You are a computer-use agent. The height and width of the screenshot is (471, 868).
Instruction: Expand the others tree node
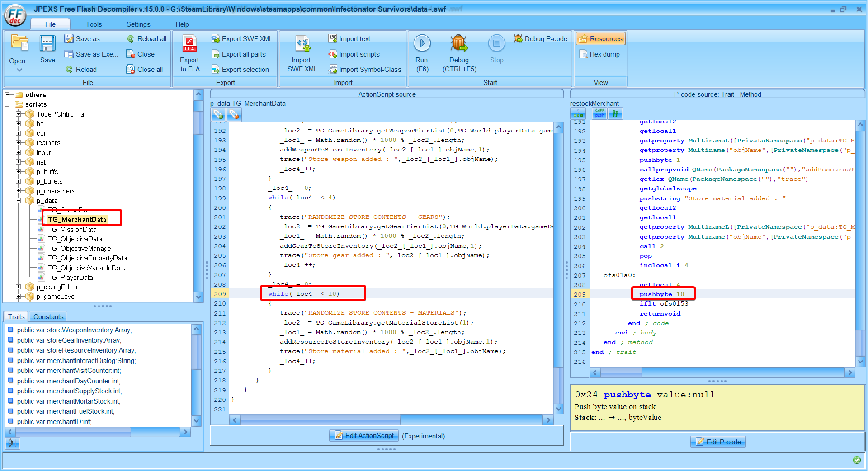click(x=7, y=95)
